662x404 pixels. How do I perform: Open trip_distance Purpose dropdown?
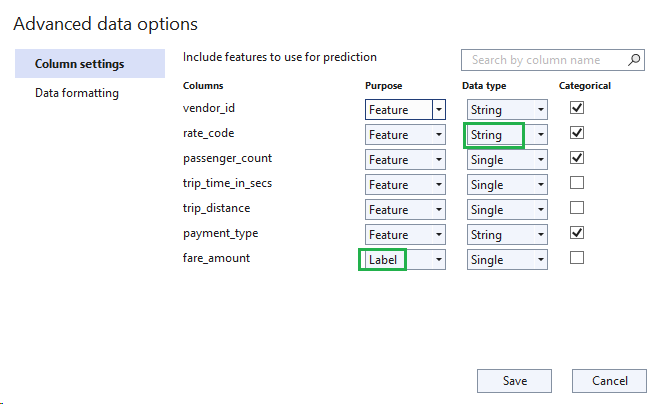pos(405,210)
